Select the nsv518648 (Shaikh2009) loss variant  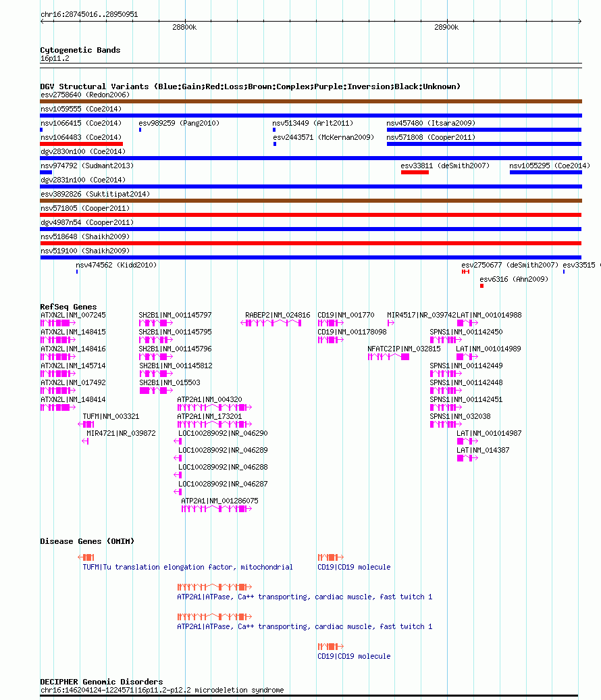pos(311,243)
